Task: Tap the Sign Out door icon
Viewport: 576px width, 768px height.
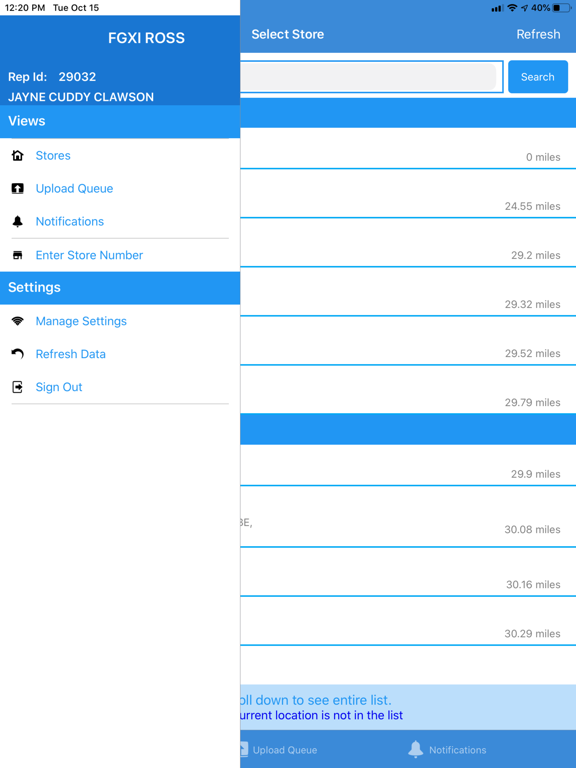Action: tap(18, 387)
